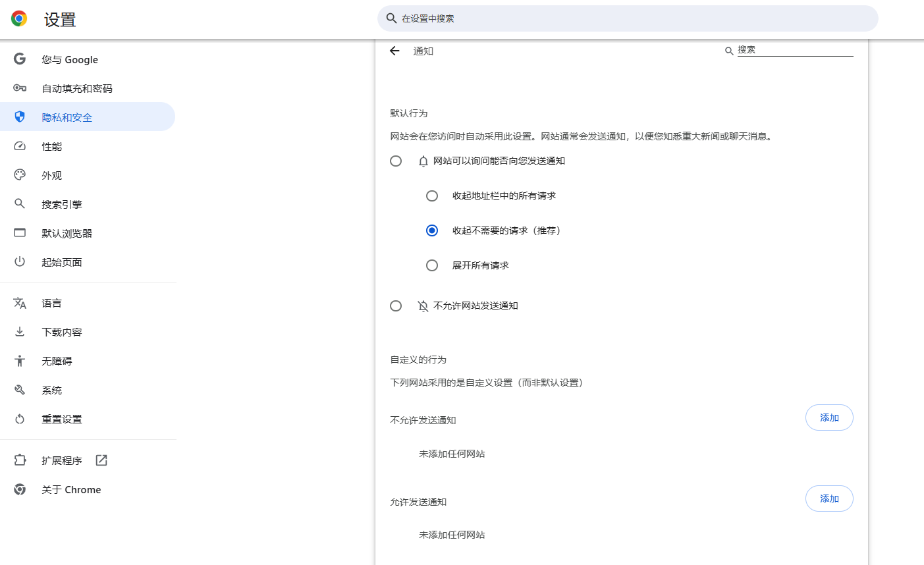
Task: Click the 不允许发送通知 label
Action: (x=423, y=420)
